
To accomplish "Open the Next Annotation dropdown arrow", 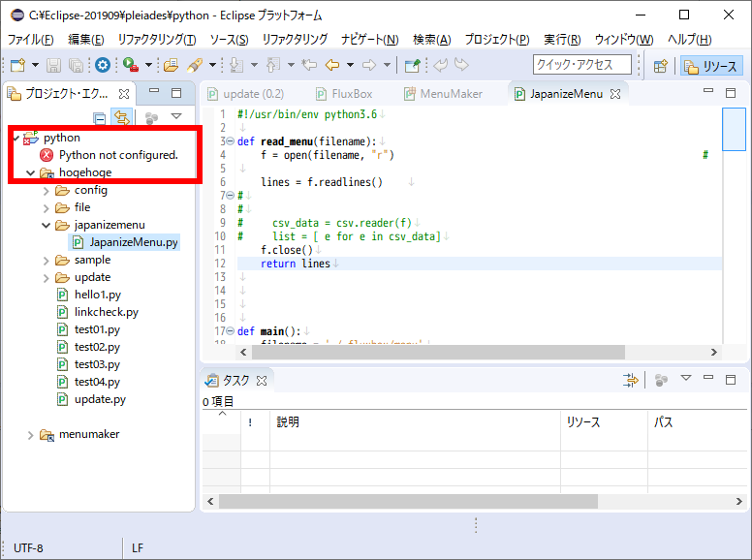I will tap(254, 65).
